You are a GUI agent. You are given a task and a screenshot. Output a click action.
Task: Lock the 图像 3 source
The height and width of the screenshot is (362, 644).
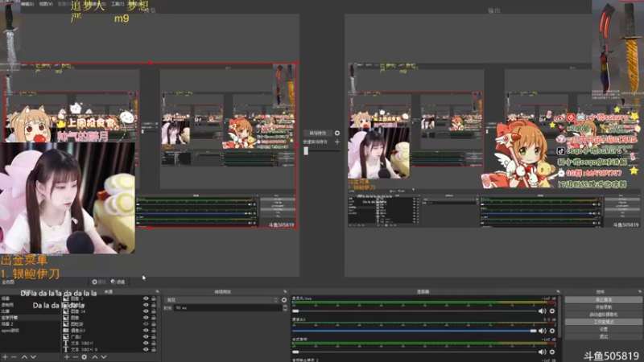click(x=154, y=298)
